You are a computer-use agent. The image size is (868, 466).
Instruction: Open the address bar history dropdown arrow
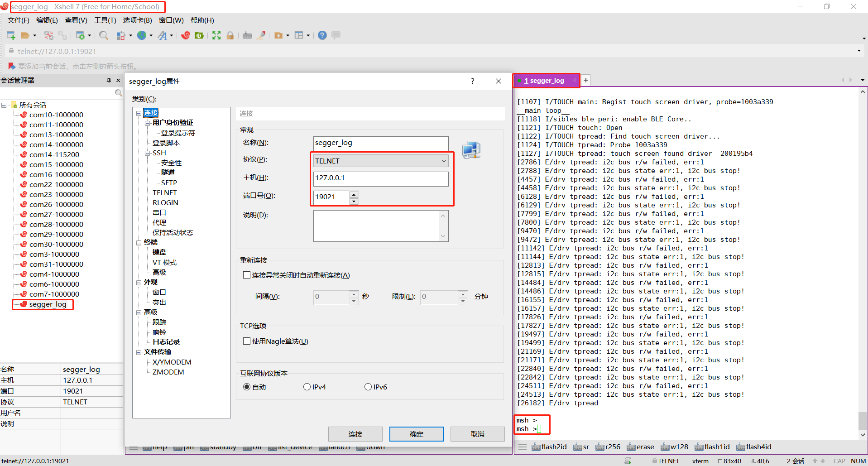[859, 51]
